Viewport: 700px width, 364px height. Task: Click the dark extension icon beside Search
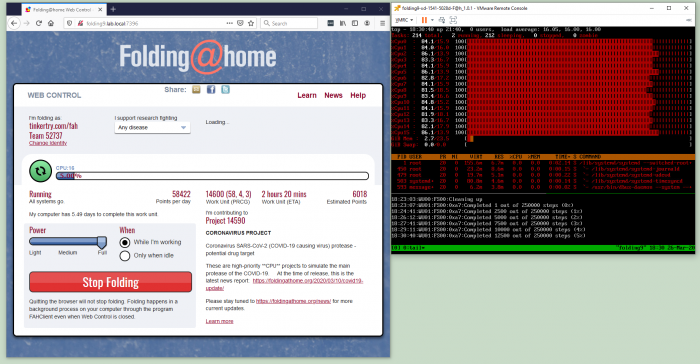click(x=330, y=23)
